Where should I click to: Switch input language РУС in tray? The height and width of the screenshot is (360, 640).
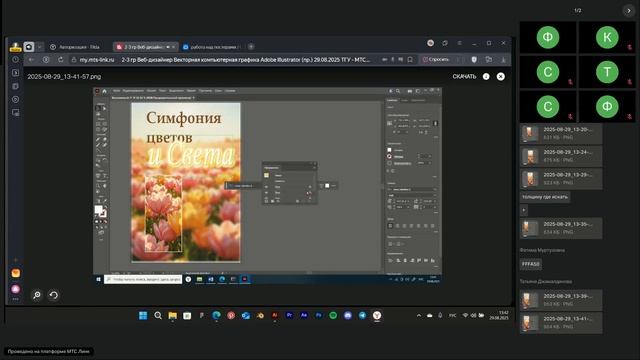tap(453, 316)
